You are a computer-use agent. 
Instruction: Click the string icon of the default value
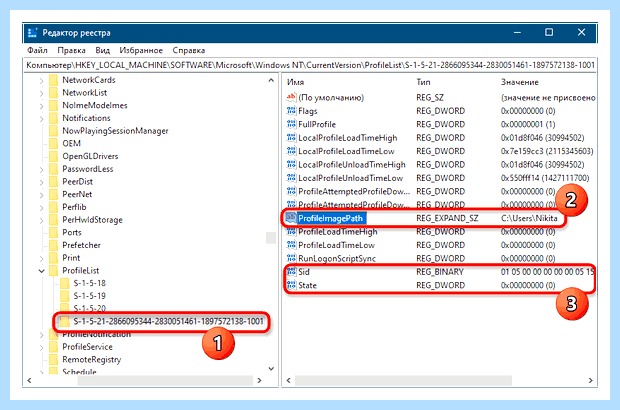pos(291,97)
